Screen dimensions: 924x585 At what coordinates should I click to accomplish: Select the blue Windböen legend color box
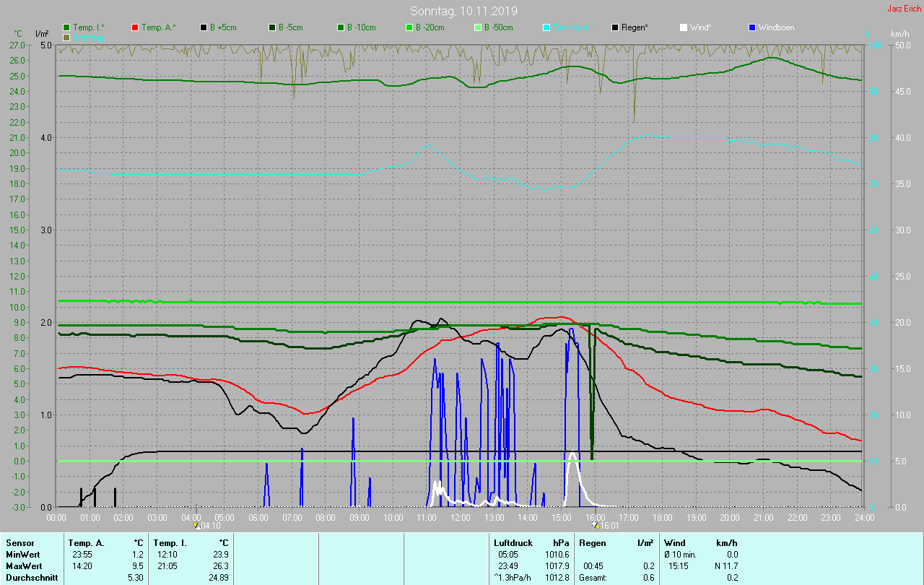pos(751,27)
